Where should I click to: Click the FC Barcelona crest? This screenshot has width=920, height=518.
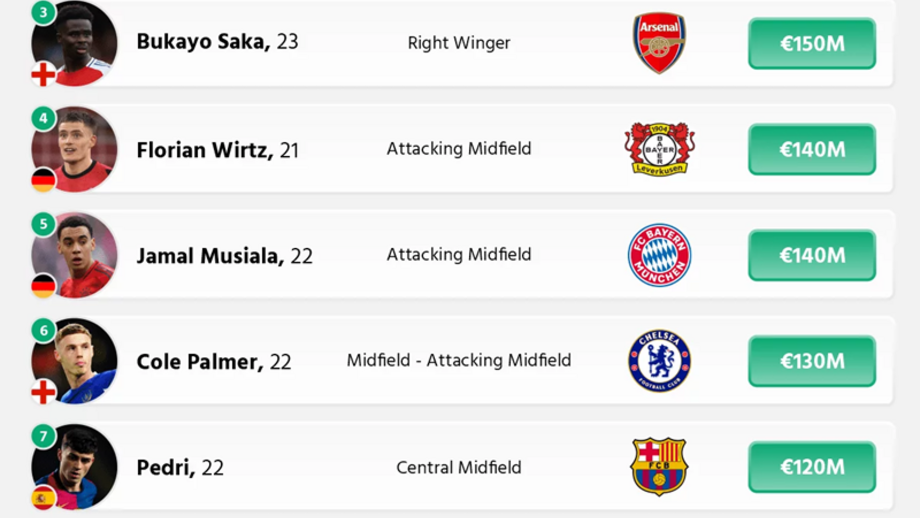[x=659, y=467]
